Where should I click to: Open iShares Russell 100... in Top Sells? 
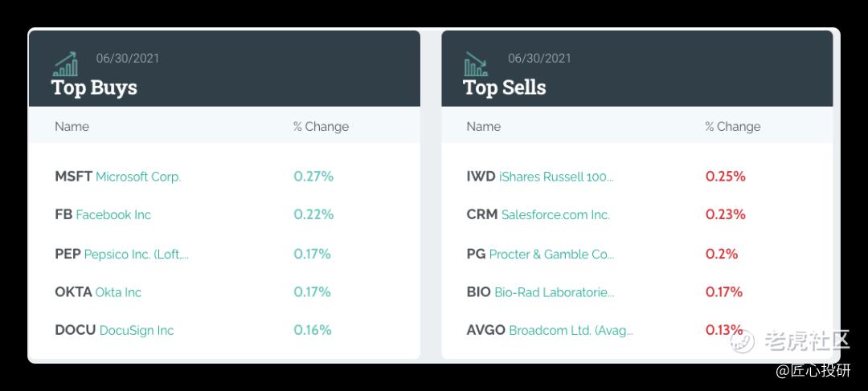pos(556,177)
